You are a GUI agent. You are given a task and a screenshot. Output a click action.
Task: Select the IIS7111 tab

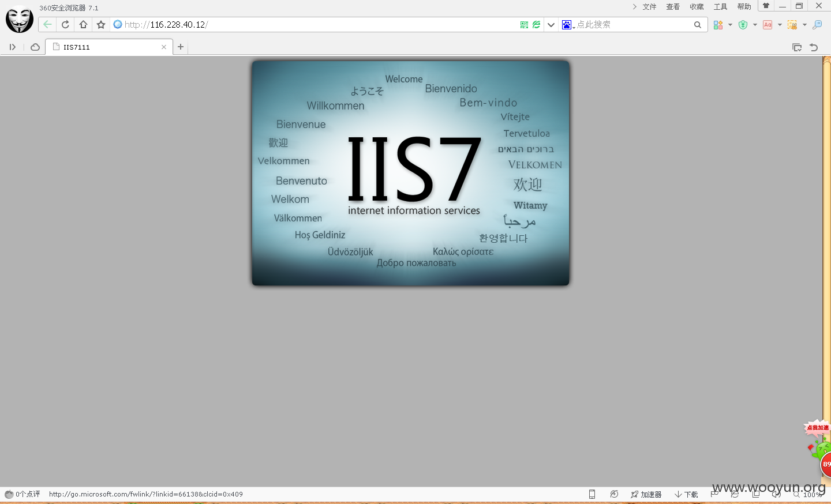(x=109, y=47)
